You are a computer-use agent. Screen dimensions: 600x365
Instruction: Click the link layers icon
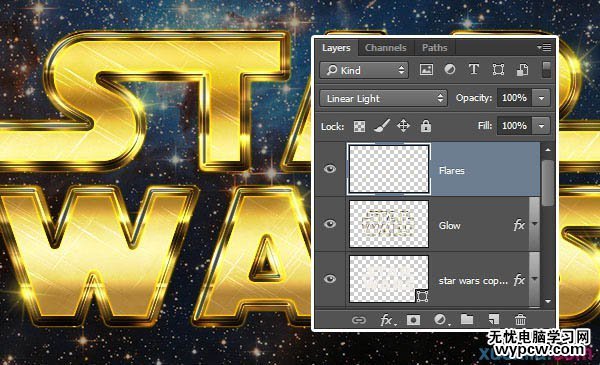pyautogui.click(x=359, y=320)
